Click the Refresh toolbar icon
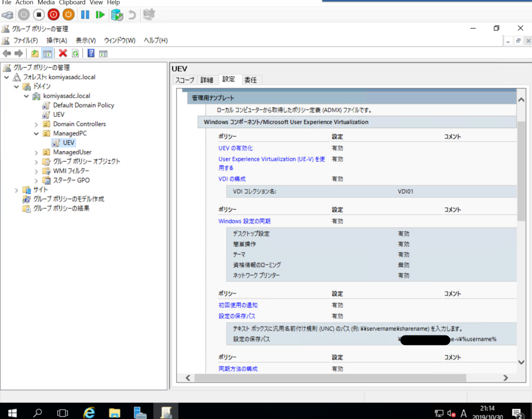 [x=75, y=53]
